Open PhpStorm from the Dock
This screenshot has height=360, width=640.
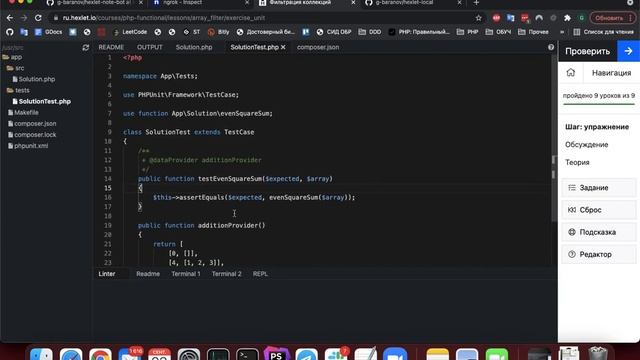276,355
